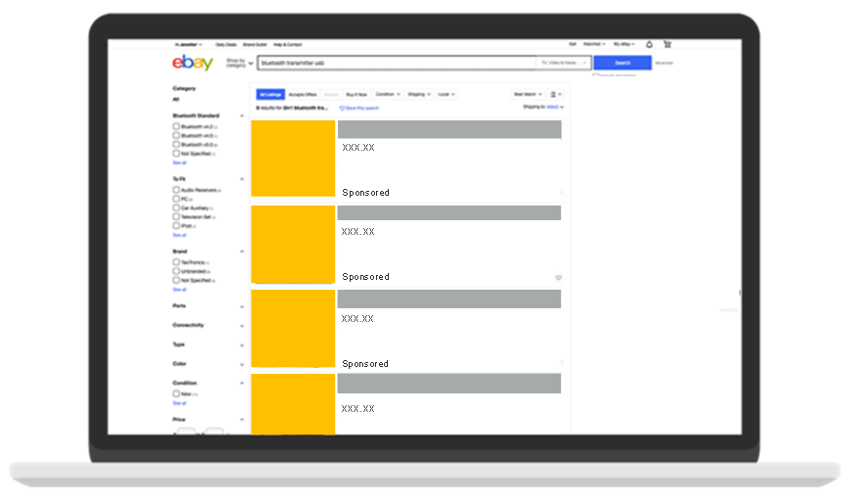Open the notifications bell icon

[x=649, y=44]
